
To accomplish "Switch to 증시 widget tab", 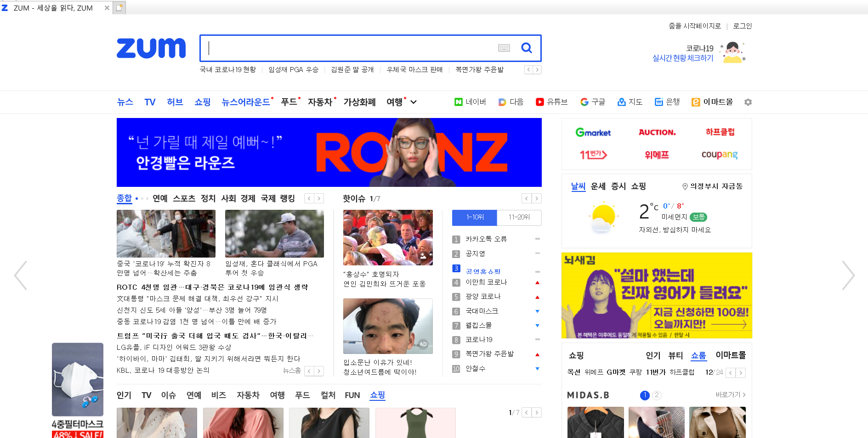I will coord(618,186).
